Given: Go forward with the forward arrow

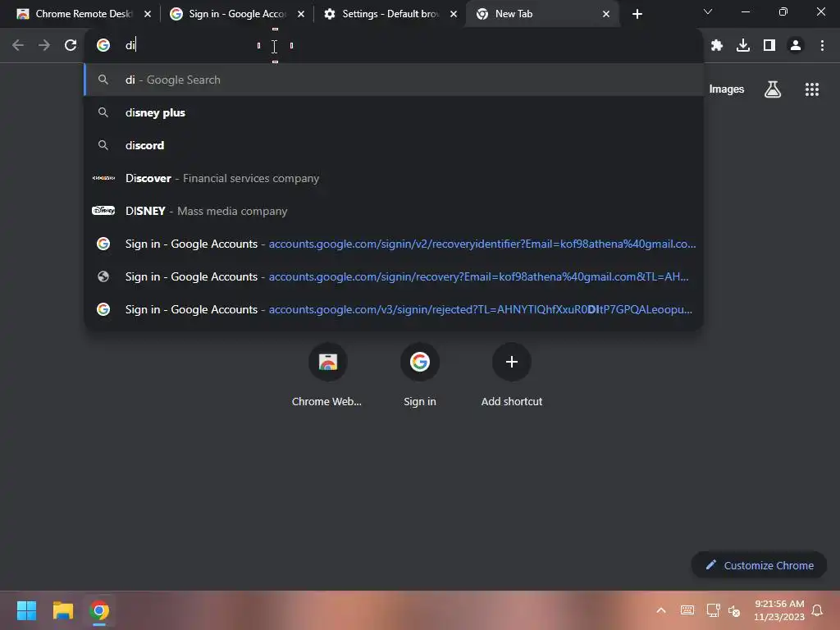Looking at the screenshot, I should [44, 46].
